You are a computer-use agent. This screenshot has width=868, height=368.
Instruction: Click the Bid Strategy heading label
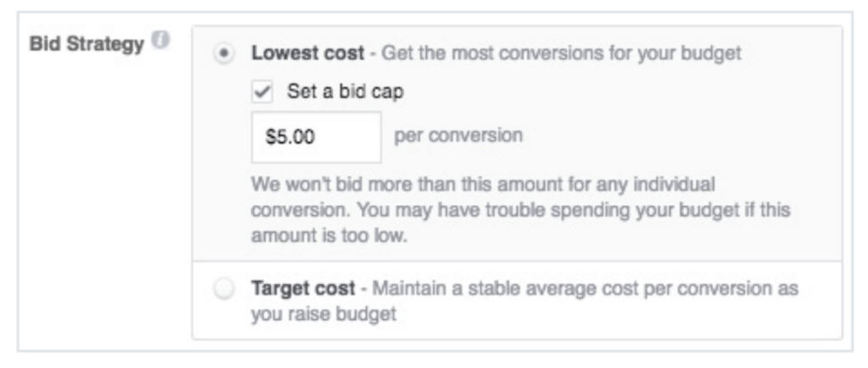[86, 44]
